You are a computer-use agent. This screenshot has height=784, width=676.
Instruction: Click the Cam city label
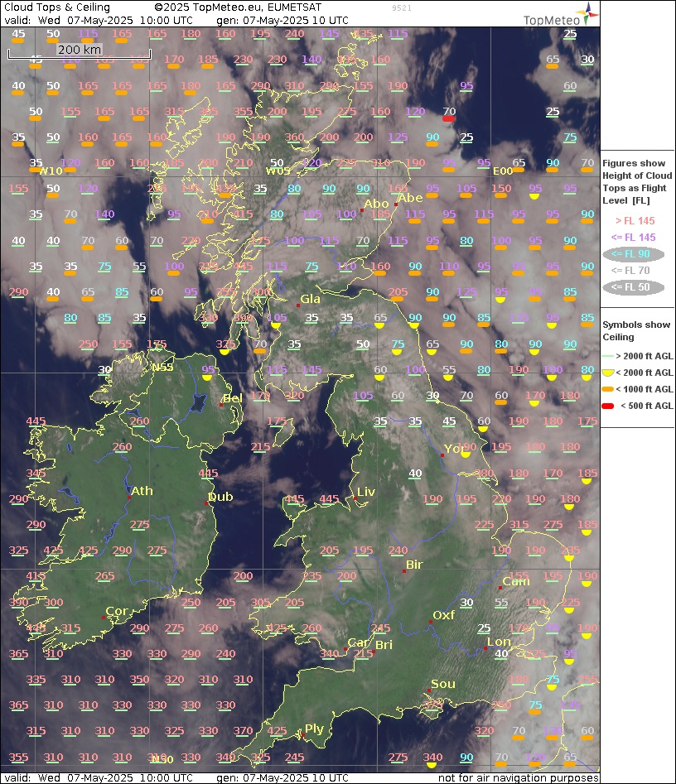click(516, 581)
